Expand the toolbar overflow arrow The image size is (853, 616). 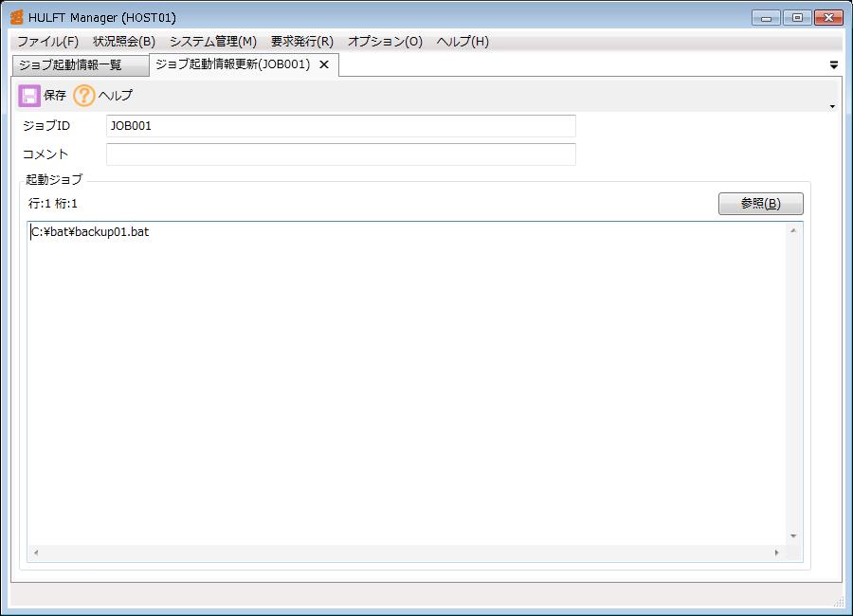pyautogui.click(x=832, y=106)
